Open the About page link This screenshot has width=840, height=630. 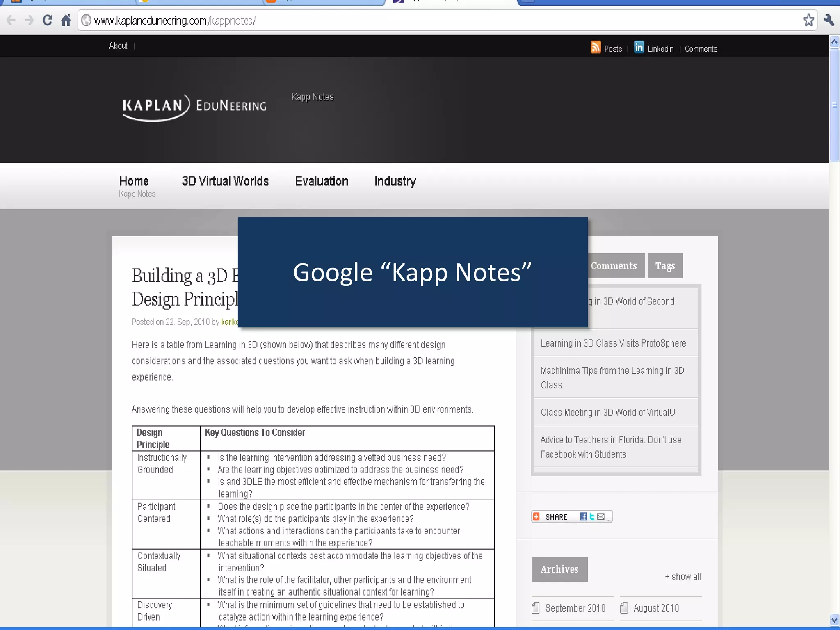118,46
